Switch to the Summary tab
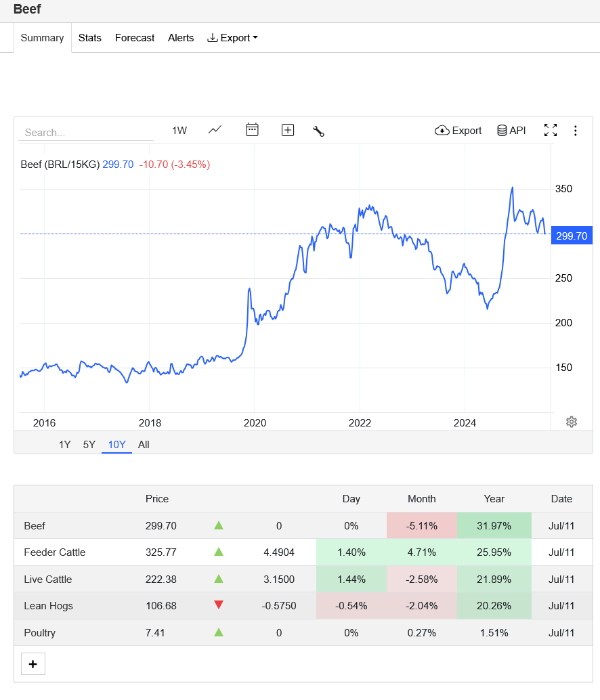Screen dimensions: 600x700 click(x=43, y=38)
